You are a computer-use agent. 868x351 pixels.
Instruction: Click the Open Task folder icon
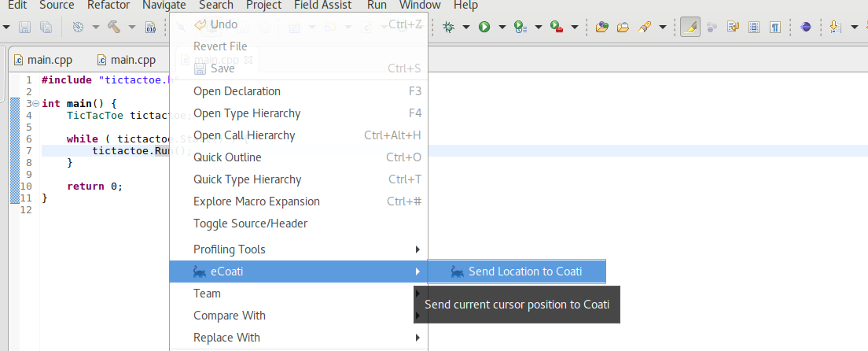(x=623, y=27)
